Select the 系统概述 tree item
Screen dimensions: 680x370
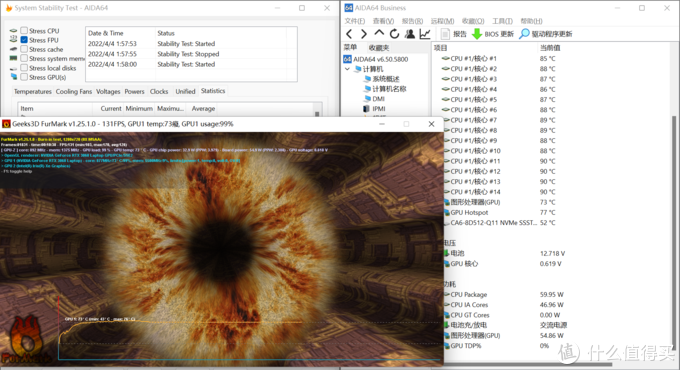382,79
